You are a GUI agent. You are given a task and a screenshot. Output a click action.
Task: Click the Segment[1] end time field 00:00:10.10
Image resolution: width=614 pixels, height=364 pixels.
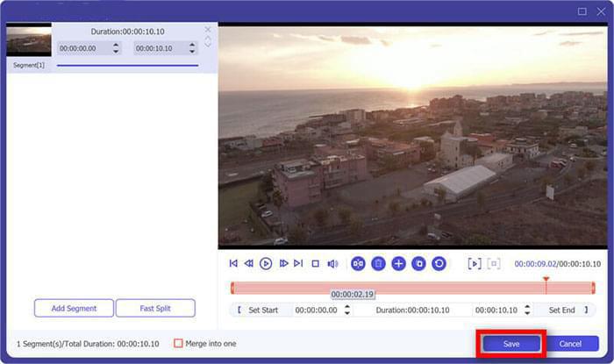[x=161, y=48]
